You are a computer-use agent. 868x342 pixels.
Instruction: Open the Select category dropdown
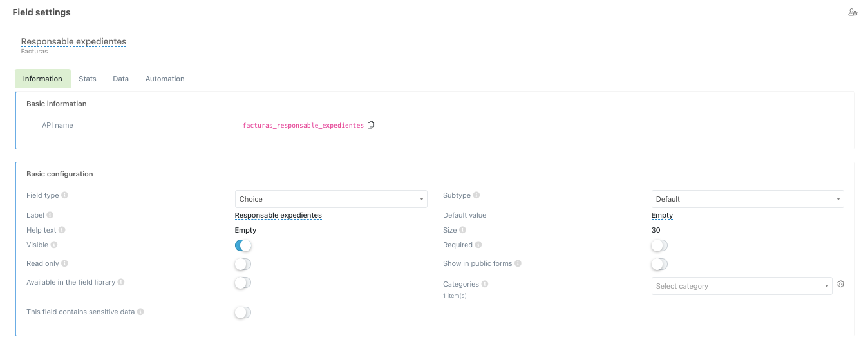point(742,286)
